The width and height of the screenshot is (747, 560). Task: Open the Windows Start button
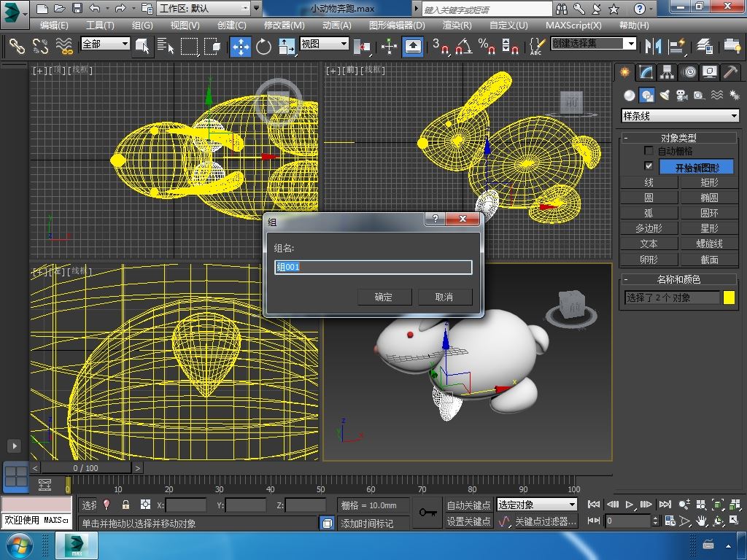(x=18, y=545)
